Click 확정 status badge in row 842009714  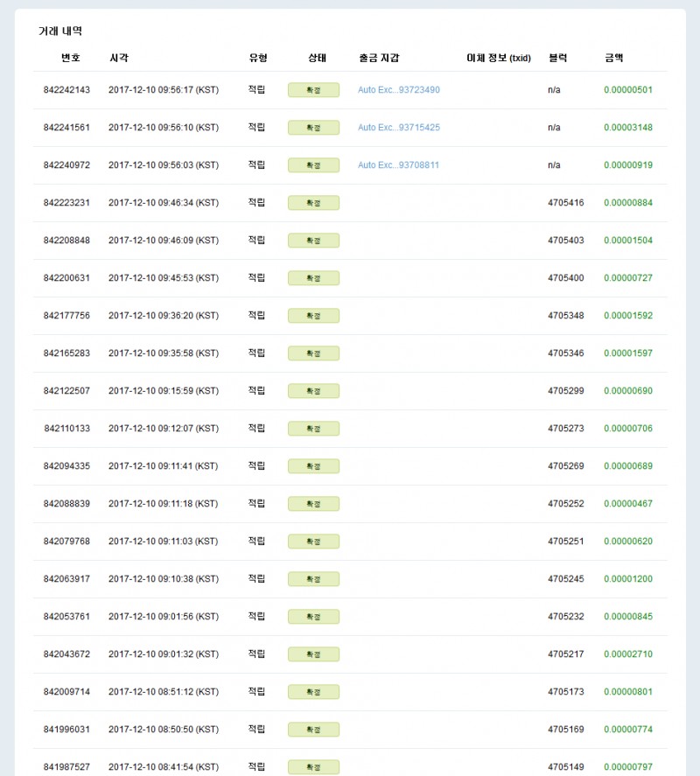[x=313, y=692]
